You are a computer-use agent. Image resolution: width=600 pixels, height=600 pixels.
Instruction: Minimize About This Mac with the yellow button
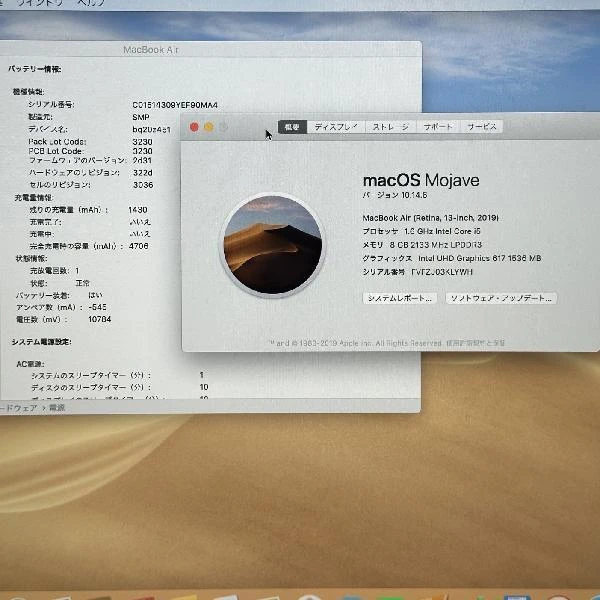pos(209,127)
